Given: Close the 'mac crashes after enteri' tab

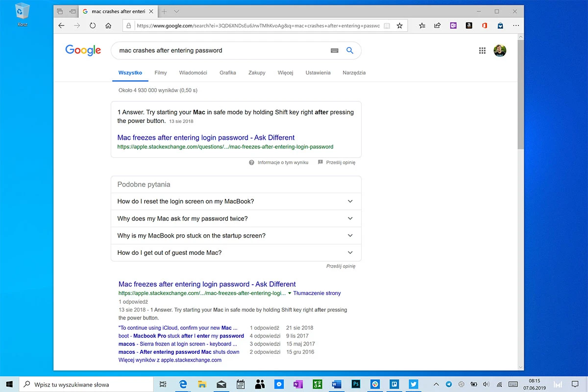Looking at the screenshot, I should 151,11.
